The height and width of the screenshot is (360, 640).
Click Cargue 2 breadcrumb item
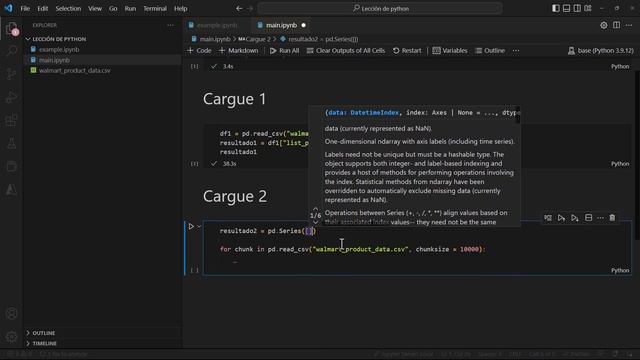tap(255, 39)
